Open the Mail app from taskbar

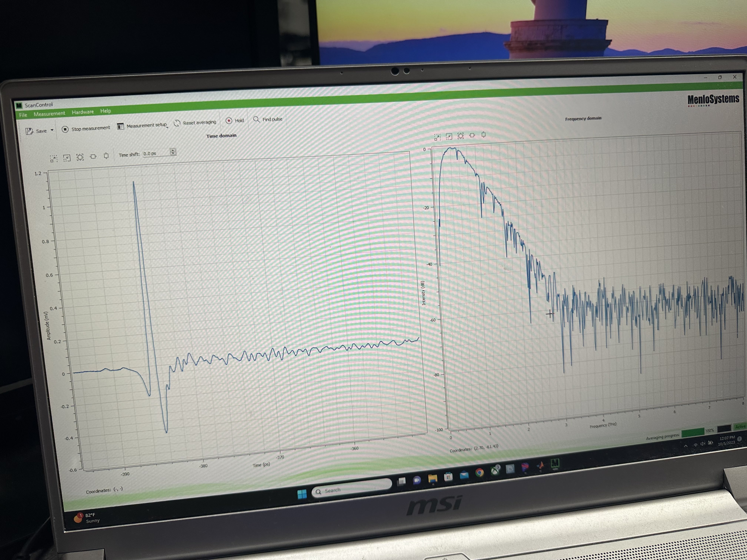[464, 475]
